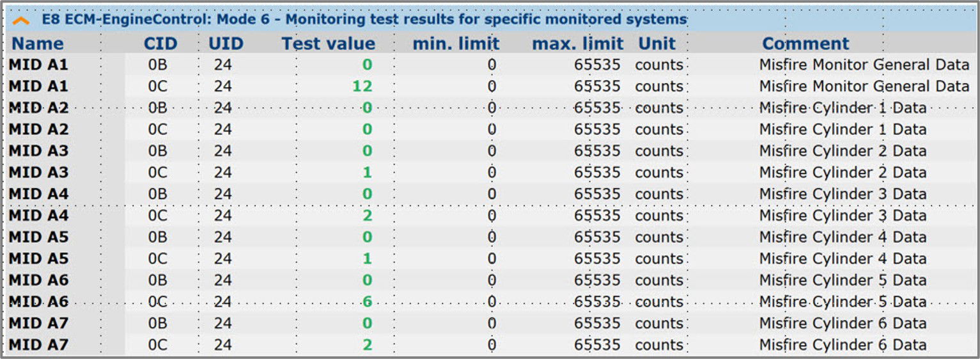The width and height of the screenshot is (980, 359).
Task: Click Misfire Cylinder 6 Data in CID 0B row
Action: point(843,323)
